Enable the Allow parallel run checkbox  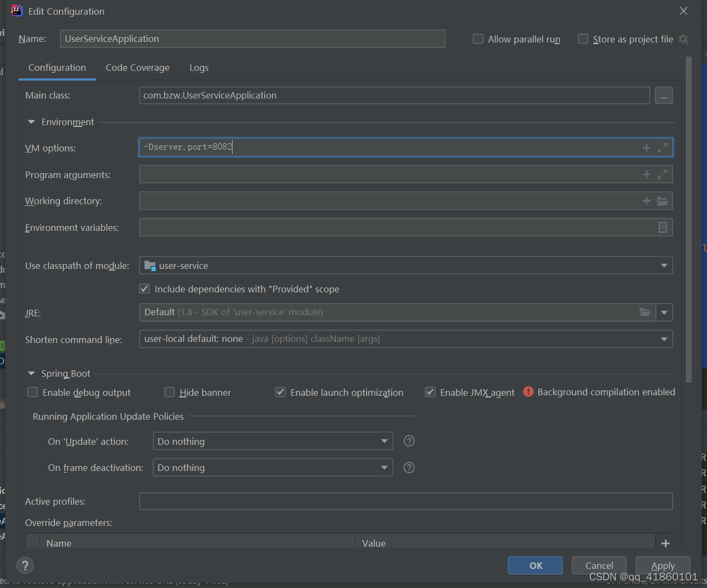click(x=478, y=39)
